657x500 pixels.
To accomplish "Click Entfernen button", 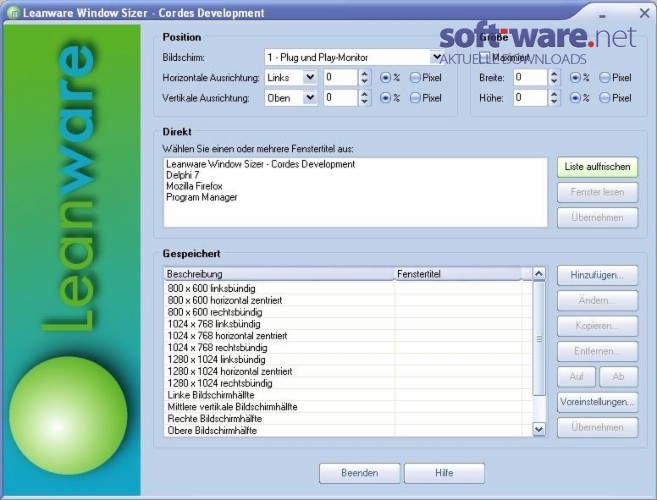I will 598,351.
